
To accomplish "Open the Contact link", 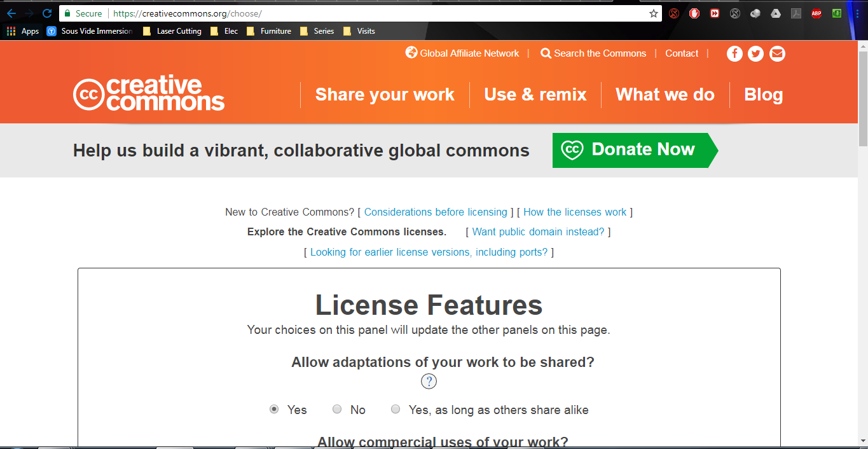I will click(x=682, y=53).
